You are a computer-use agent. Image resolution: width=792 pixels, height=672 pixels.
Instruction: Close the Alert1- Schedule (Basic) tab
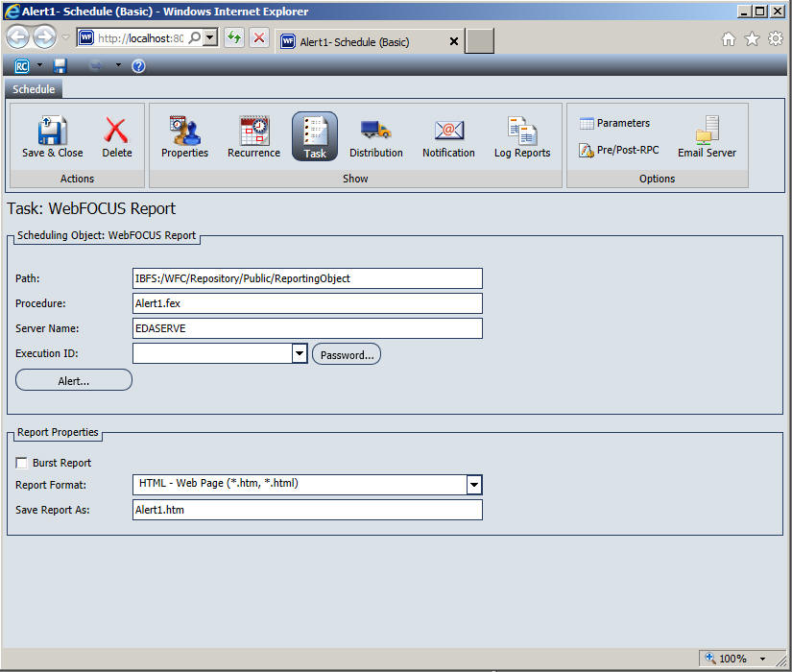click(x=453, y=42)
